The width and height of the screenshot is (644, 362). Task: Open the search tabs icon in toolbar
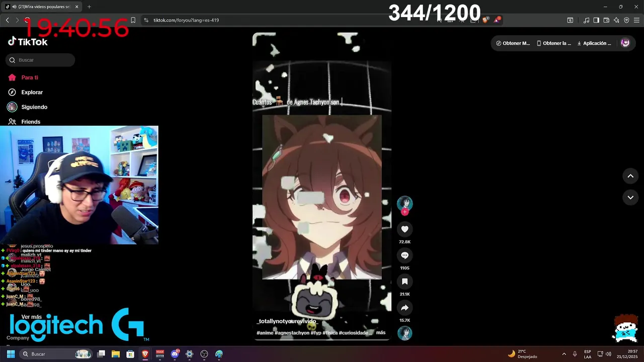tap(570, 20)
